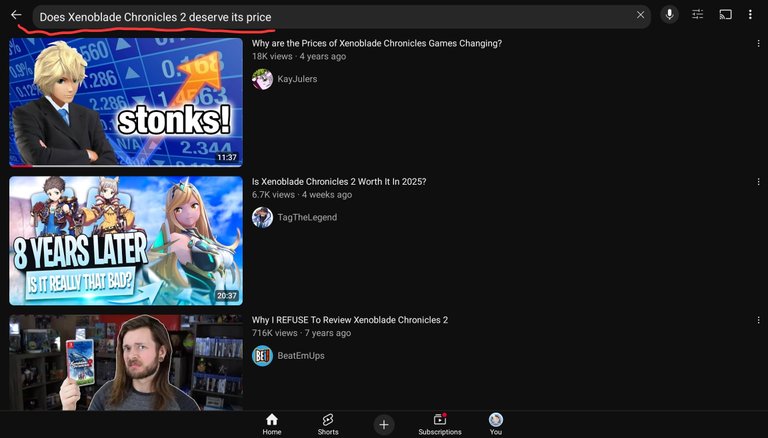768x438 pixels.
Task: Start voice search with microphone icon
Action: 669,15
